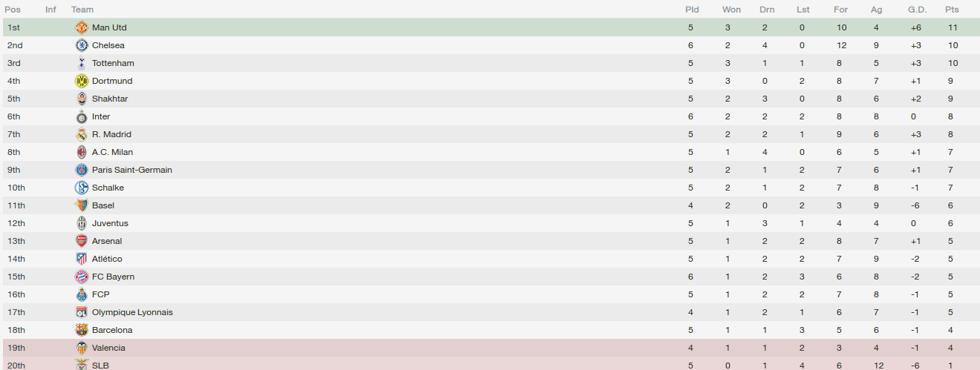980x370 pixels.
Task: Sort table by G.D. column header
Action: [x=917, y=10]
